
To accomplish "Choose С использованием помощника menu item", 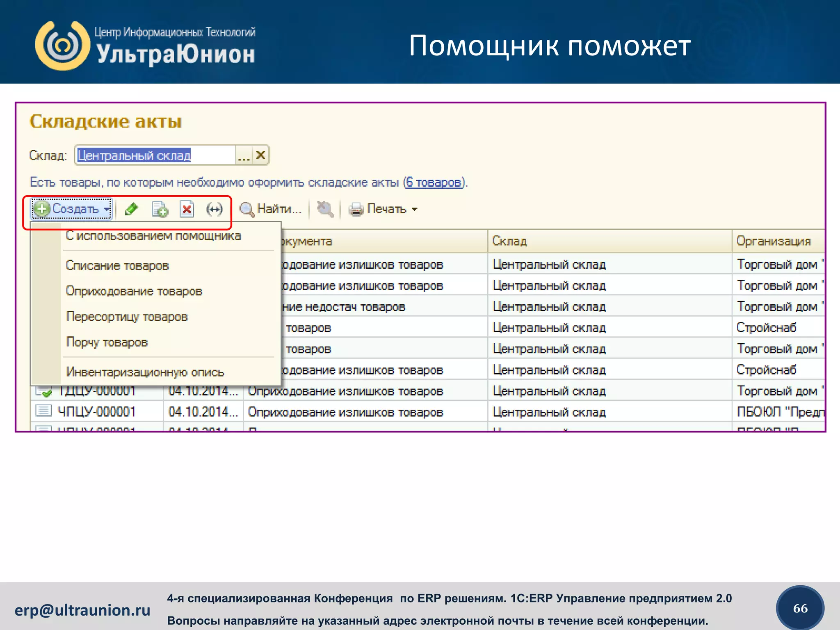I will [x=153, y=236].
